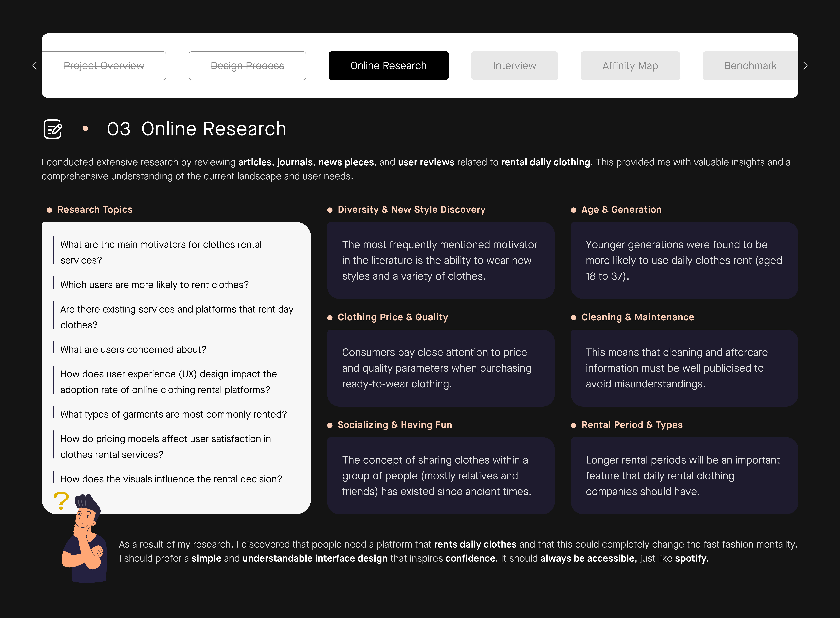Click the right navigation chevron

[x=806, y=65]
